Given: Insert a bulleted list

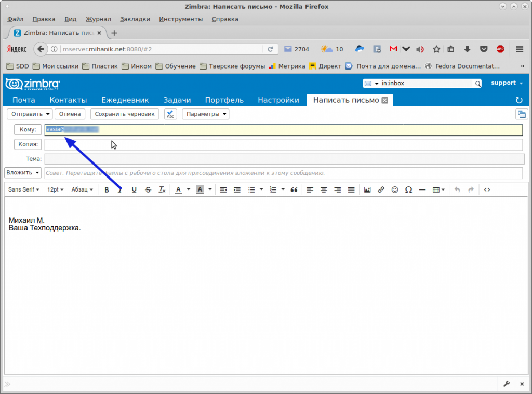Looking at the screenshot, I should pyautogui.click(x=251, y=190).
